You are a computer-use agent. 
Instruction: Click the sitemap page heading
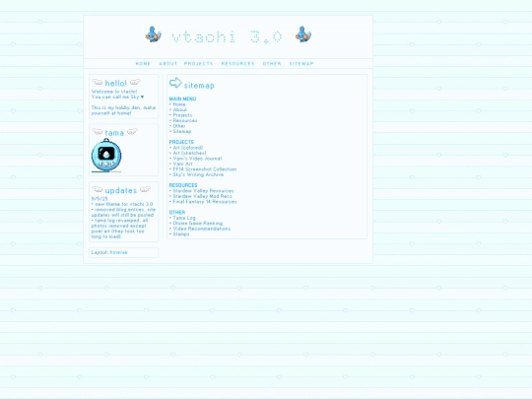[199, 86]
